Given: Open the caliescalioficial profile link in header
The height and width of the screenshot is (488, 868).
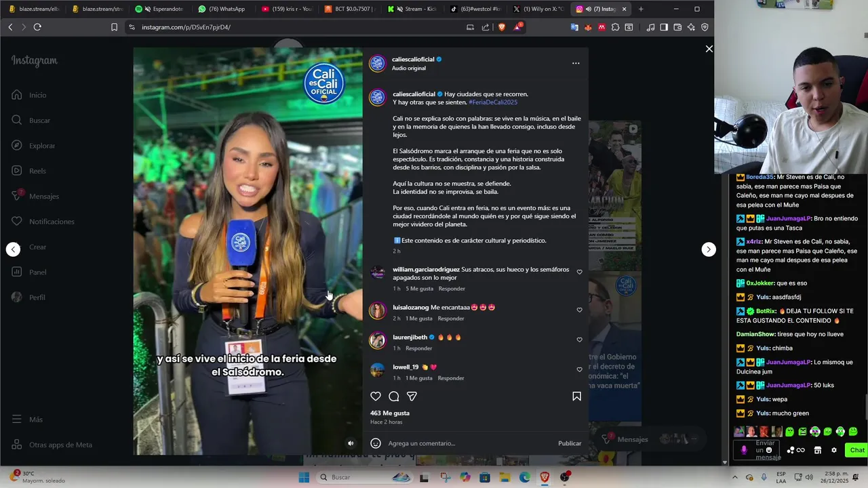Looking at the screenshot, I should pyautogui.click(x=413, y=59).
